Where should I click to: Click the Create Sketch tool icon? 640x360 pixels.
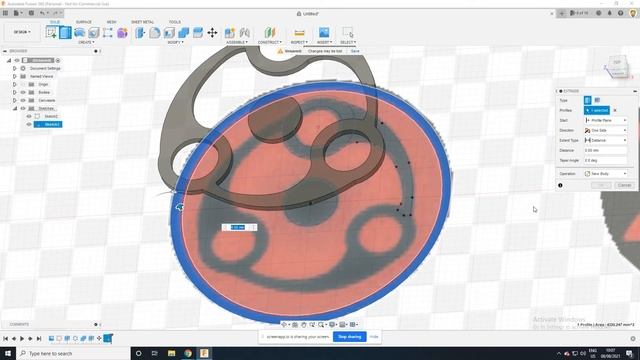pos(51,32)
